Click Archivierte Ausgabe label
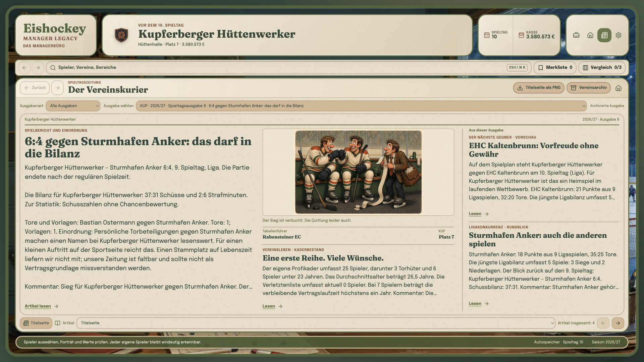The image size is (644, 362). pyautogui.click(x=607, y=106)
